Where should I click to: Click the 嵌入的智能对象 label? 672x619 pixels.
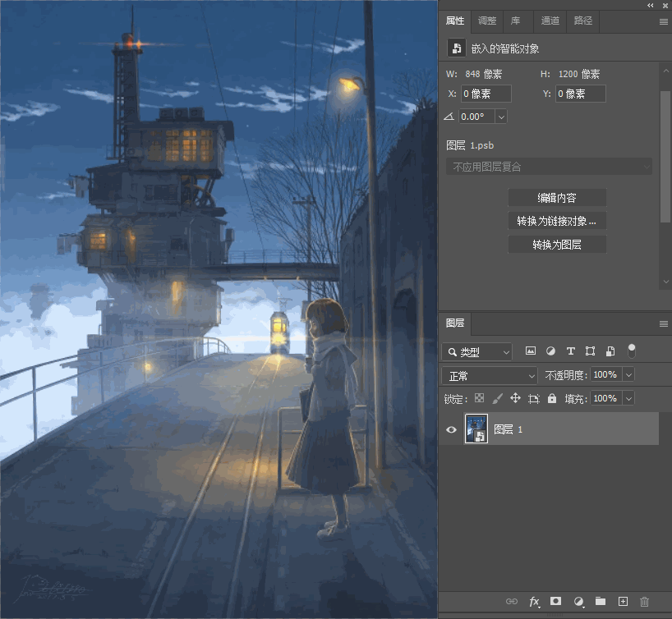point(505,48)
